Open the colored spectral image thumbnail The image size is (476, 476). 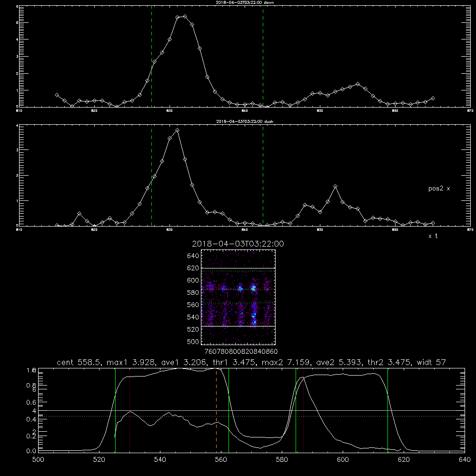(x=238, y=297)
